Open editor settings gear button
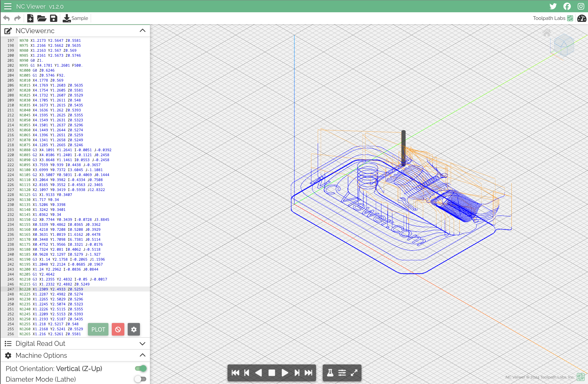588x384 pixels. click(134, 329)
